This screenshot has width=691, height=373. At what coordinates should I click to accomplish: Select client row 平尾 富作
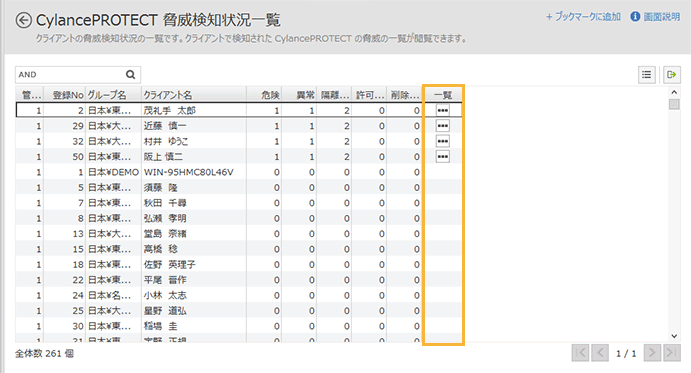[x=238, y=280]
